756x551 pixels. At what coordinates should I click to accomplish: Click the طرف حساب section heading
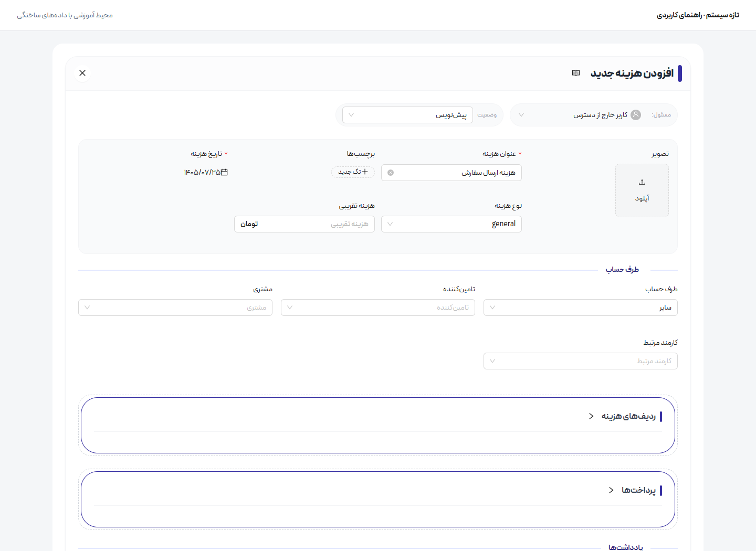(x=622, y=270)
